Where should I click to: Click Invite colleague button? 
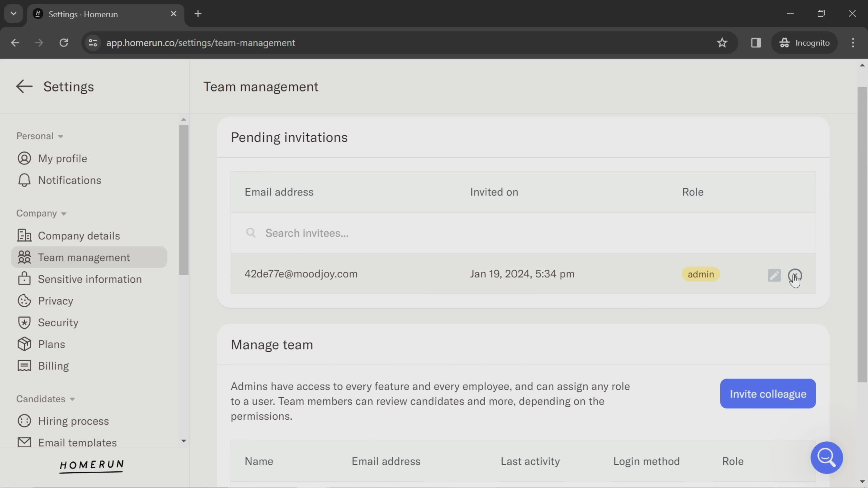(x=769, y=393)
